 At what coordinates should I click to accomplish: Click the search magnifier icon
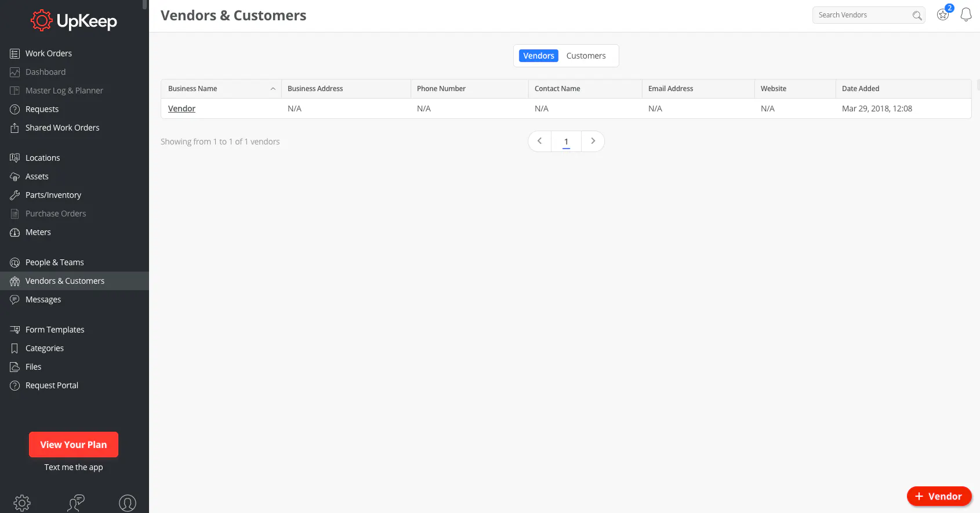917,16
